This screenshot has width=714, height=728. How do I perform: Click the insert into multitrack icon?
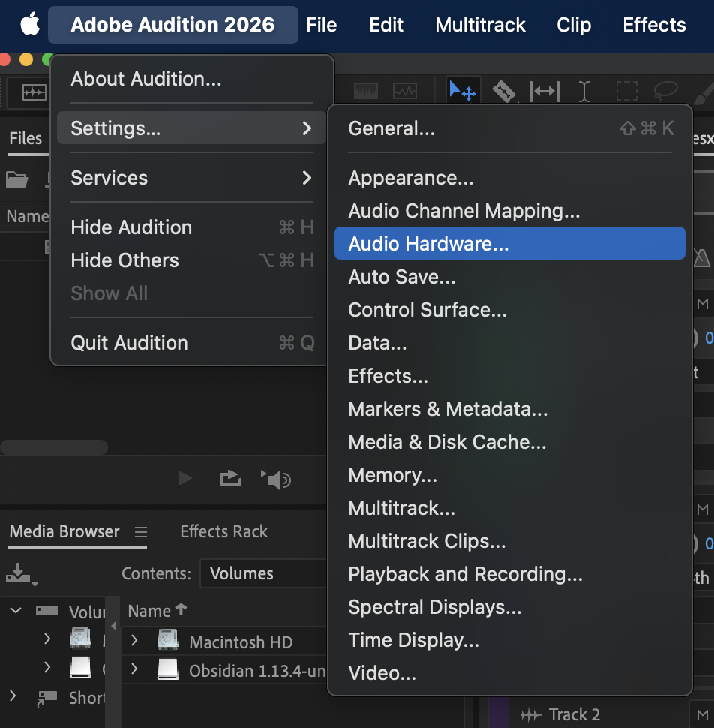point(230,478)
